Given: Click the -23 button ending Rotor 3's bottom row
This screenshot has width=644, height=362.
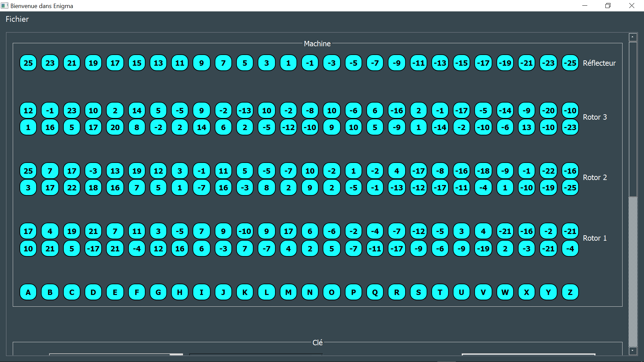Looking at the screenshot, I should [x=570, y=127].
